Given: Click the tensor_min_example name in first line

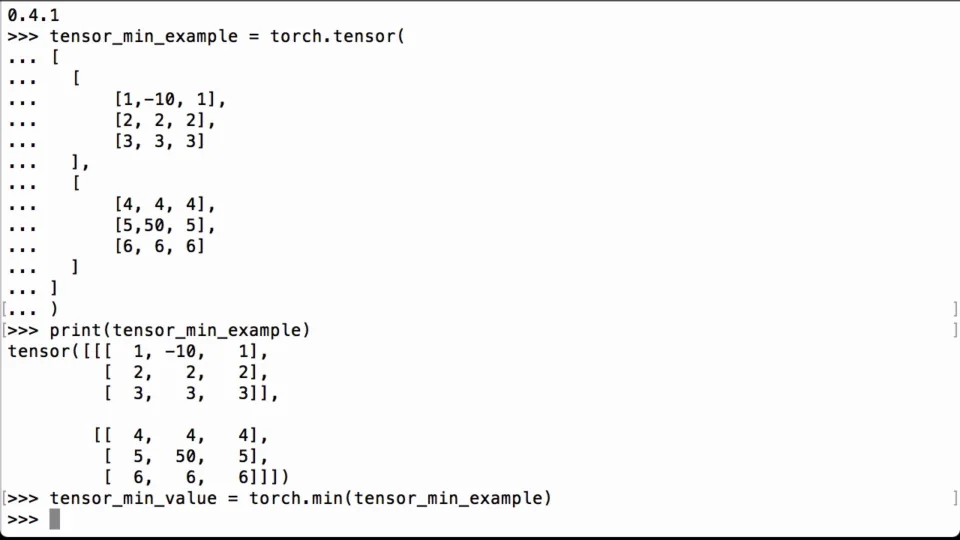Looking at the screenshot, I should (x=143, y=36).
